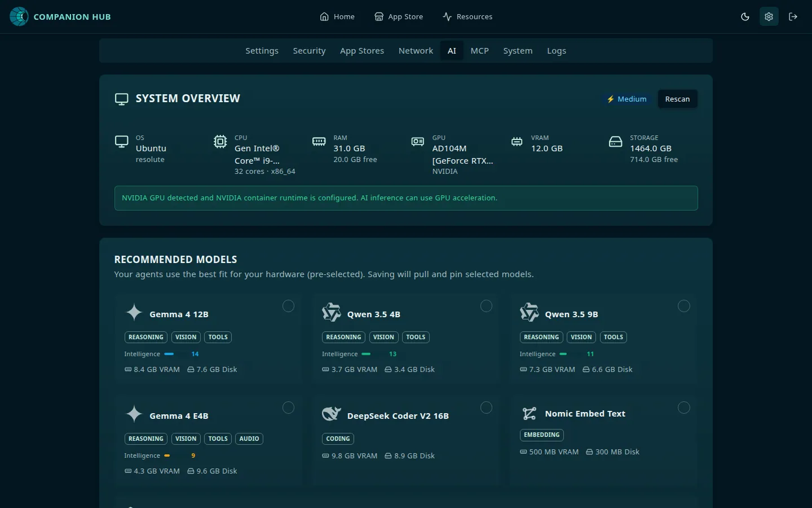Click the DeepSeek Coder whale icon
The height and width of the screenshot is (508, 812).
pyautogui.click(x=332, y=414)
